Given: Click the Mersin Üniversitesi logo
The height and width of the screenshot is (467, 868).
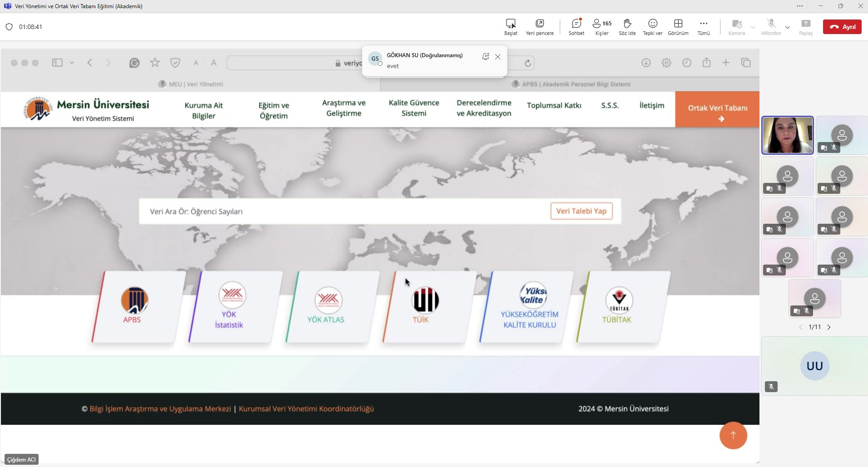Looking at the screenshot, I should pos(39,109).
